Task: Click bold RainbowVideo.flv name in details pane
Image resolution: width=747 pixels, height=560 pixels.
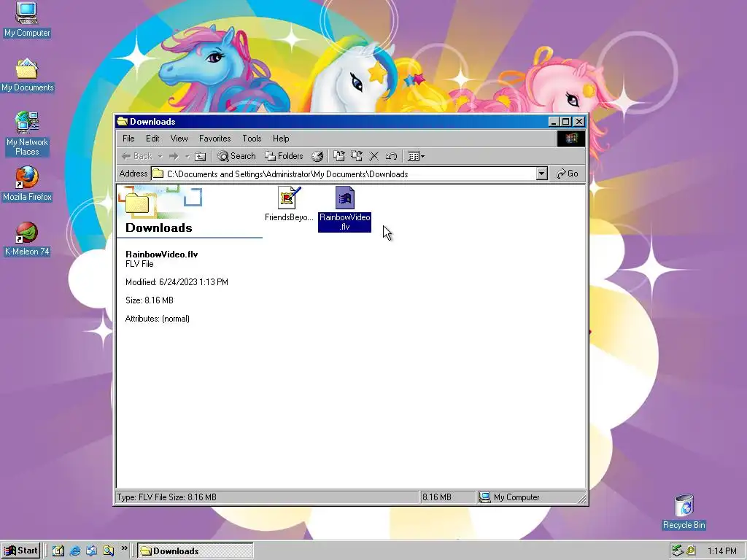Action: [x=161, y=254]
